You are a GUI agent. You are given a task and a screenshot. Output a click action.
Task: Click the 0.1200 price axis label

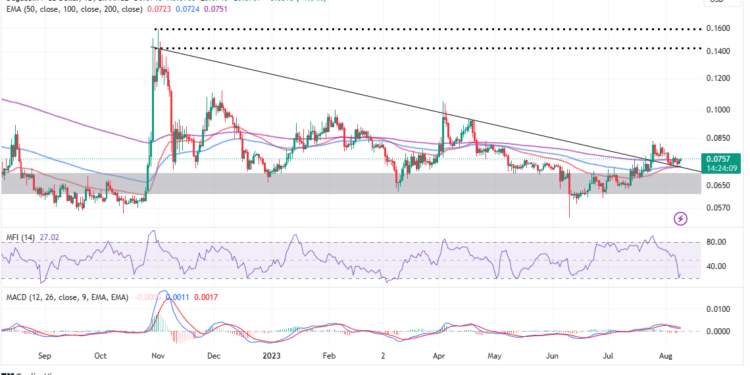point(718,77)
